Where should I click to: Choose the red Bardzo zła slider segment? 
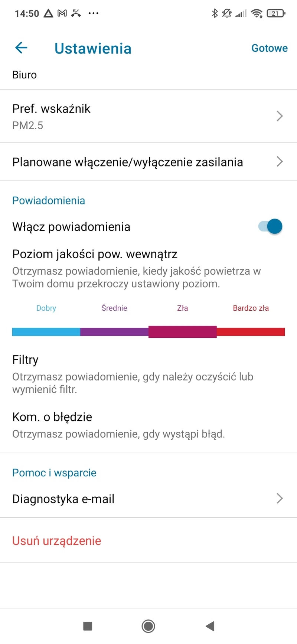251,331
